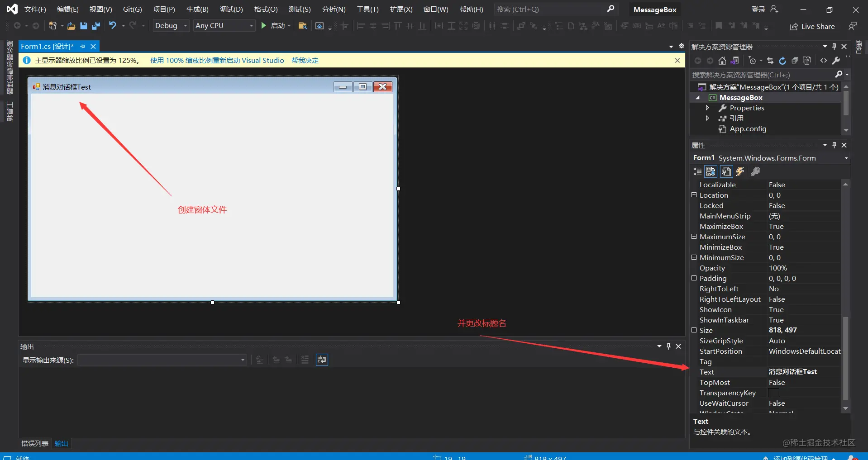
Task: Undo the last action in the toolbar
Action: (x=113, y=26)
